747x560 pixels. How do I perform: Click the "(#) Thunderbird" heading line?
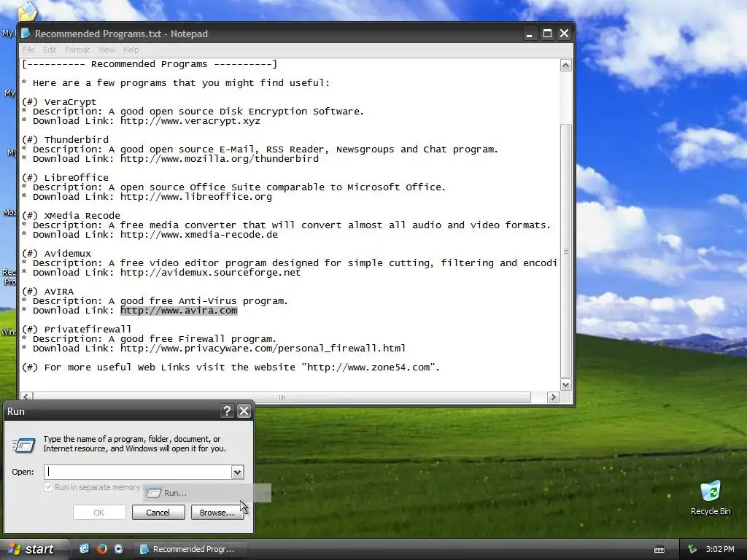coord(65,139)
